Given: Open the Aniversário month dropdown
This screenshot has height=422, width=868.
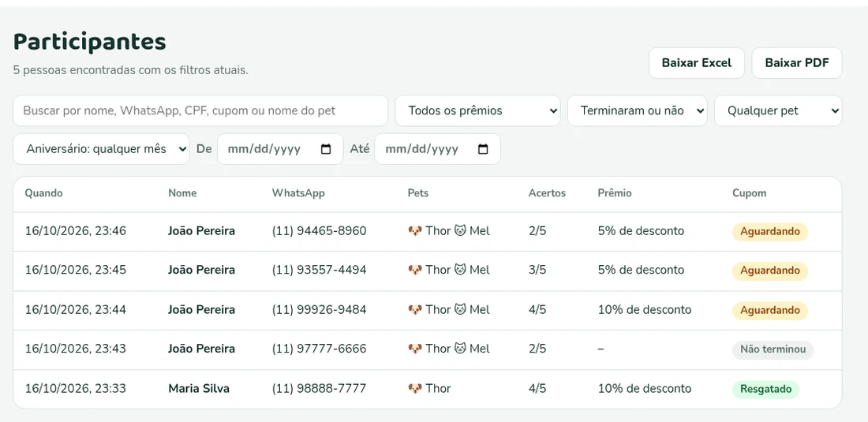Looking at the screenshot, I should (101, 149).
